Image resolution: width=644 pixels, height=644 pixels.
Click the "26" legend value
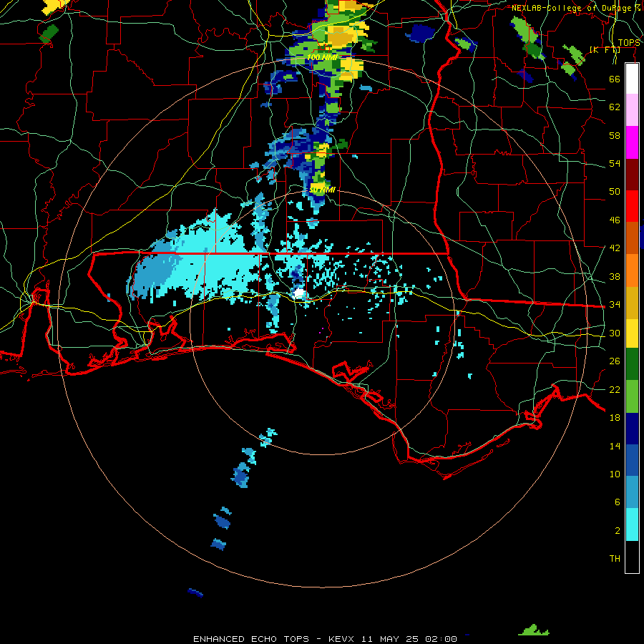(615, 361)
